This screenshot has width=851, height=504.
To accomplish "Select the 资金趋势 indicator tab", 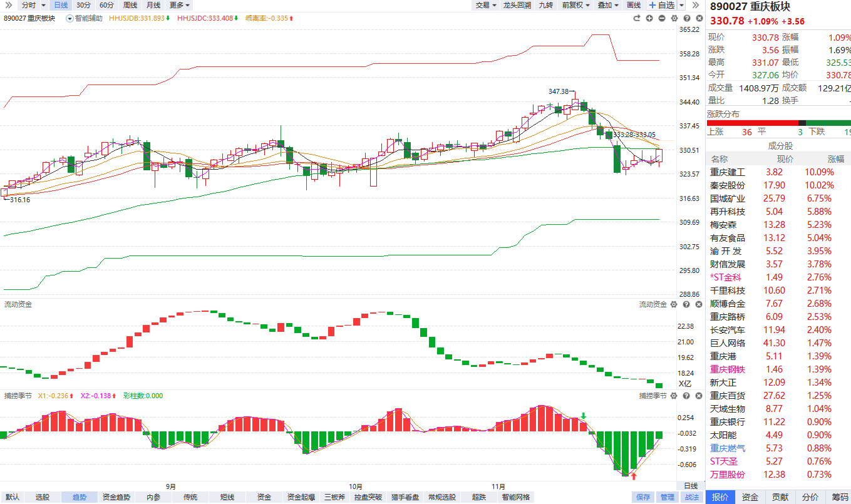I will click(x=116, y=497).
